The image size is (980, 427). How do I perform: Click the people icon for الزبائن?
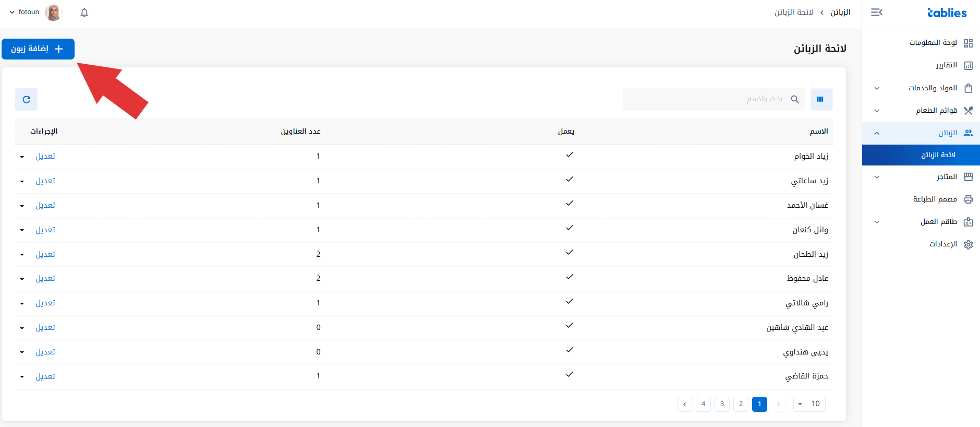[x=969, y=133]
